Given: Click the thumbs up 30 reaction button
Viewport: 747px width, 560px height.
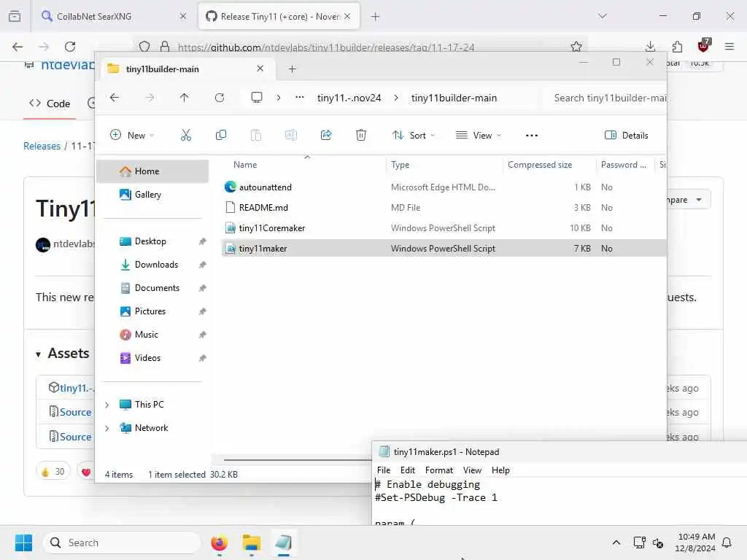Looking at the screenshot, I should (53, 472).
